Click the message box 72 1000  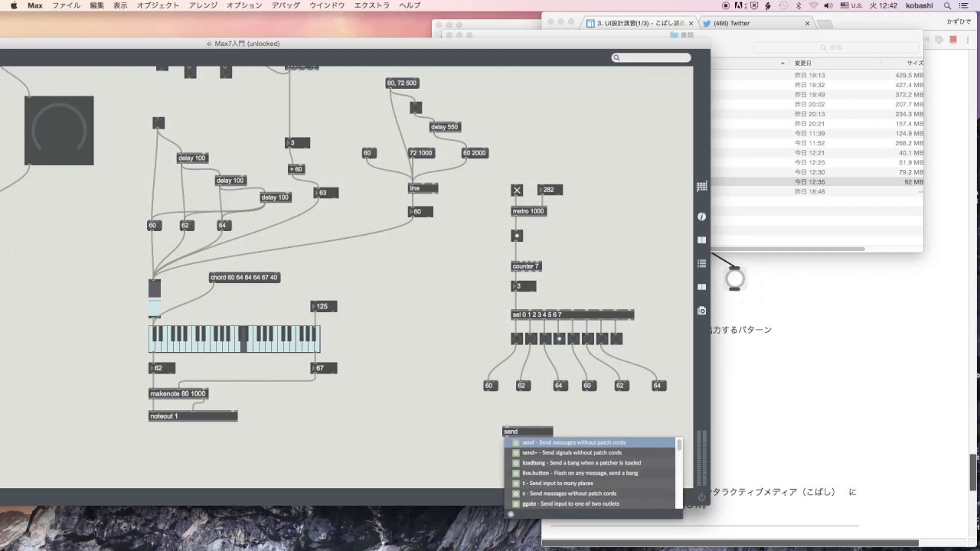[421, 153]
